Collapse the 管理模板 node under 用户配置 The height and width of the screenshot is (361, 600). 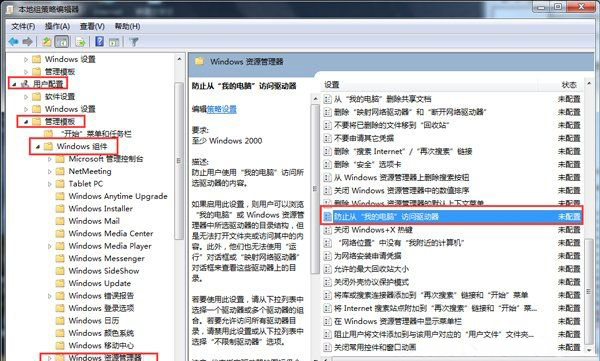coord(26,122)
